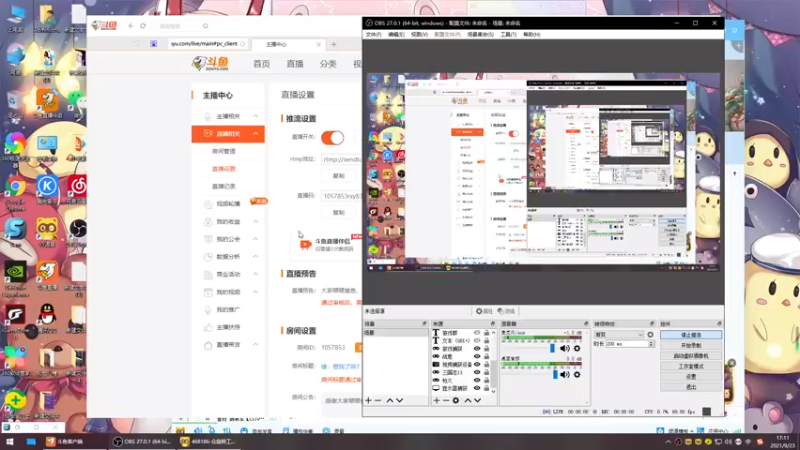The image size is (800, 450).
Task: Open the scene transition type dropdown
Action: (x=618, y=335)
